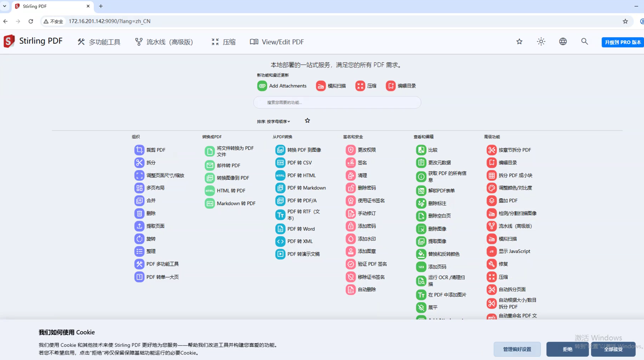
Task: Open Markdown 转 PDF icon
Action: tap(210, 203)
